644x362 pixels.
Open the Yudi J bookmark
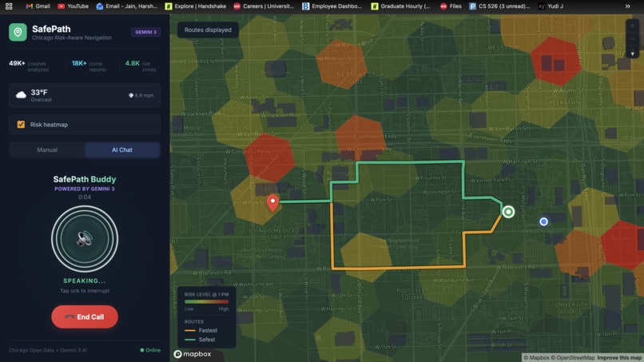[x=551, y=6]
